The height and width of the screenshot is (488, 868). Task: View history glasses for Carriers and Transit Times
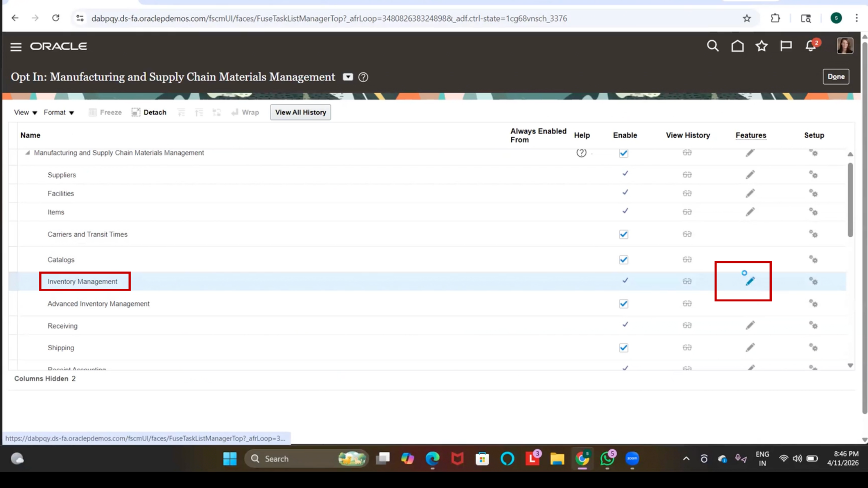(x=687, y=234)
